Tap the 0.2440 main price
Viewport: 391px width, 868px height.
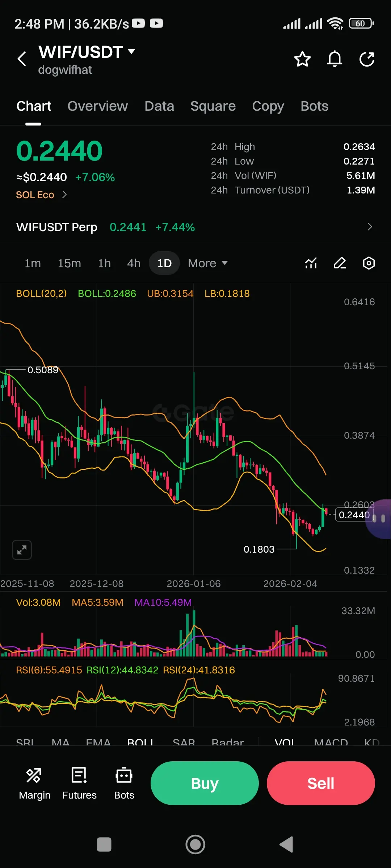tap(59, 151)
